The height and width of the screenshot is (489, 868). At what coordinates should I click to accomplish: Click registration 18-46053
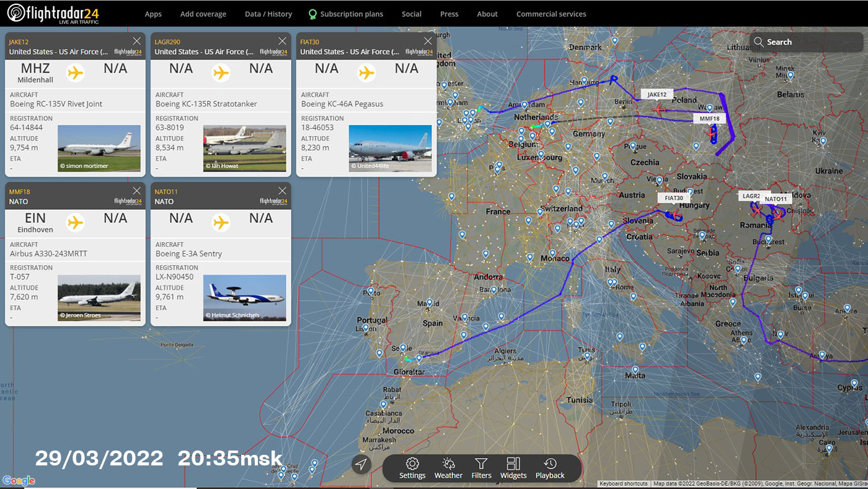(317, 127)
